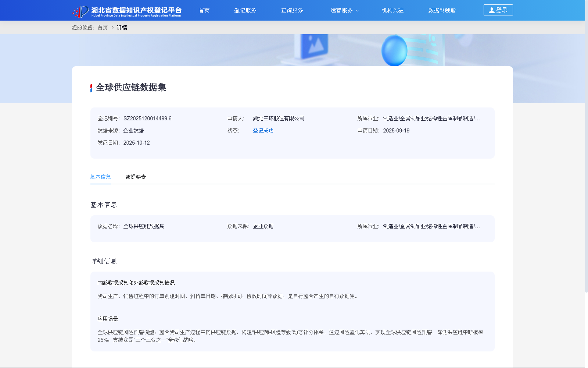Select 机构入驻 in the top navigation
Image resolution: width=588 pixels, height=368 pixels.
[392, 10]
